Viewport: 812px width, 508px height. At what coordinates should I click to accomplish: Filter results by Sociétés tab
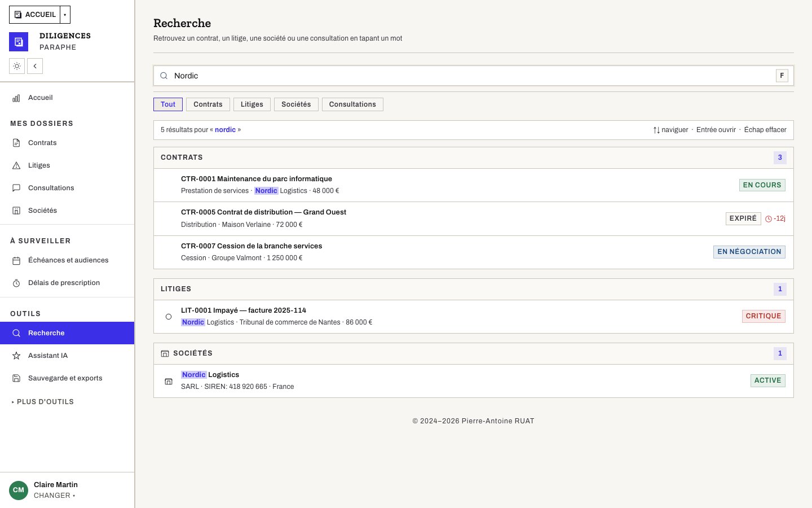(x=296, y=104)
